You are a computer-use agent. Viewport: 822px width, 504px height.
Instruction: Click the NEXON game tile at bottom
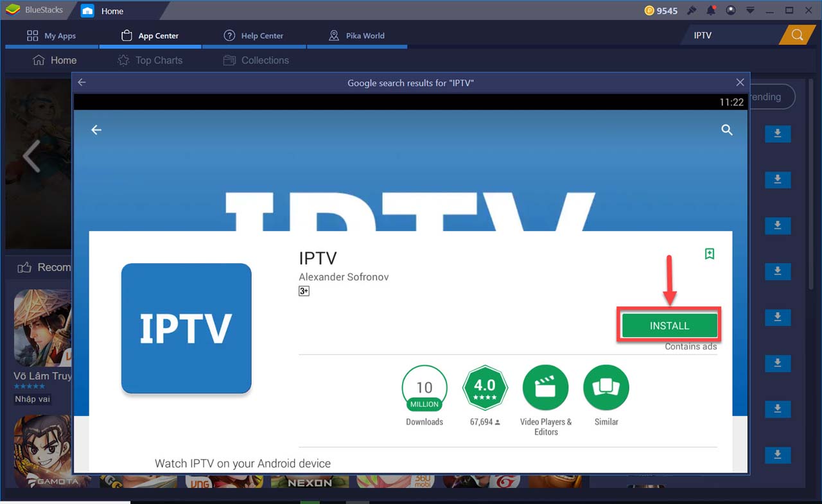pyautogui.click(x=310, y=481)
